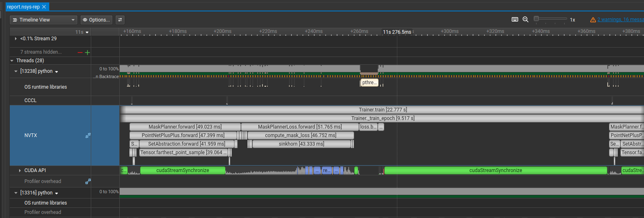644x218 pixels.
Task: Click the Profiler overhead row under 13316
Action: (43, 212)
